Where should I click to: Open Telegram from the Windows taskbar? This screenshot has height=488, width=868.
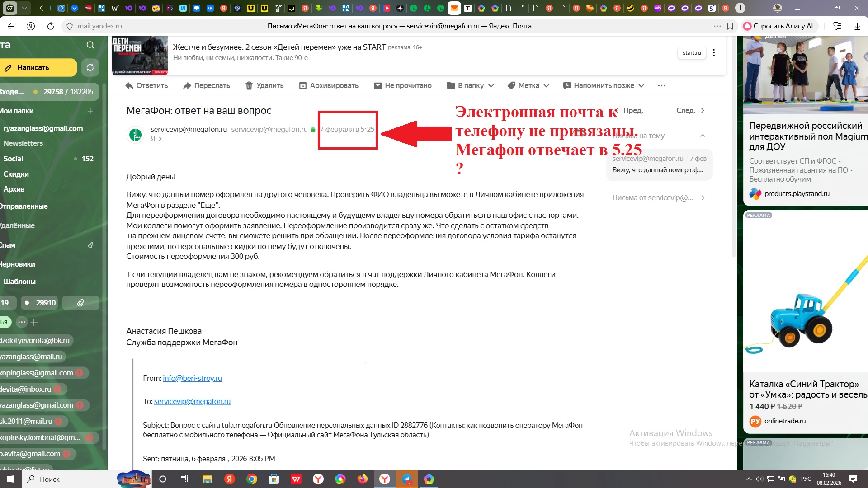coord(407,479)
